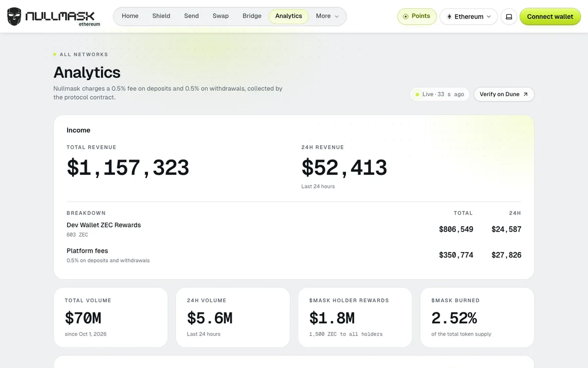Click the 'since Oct 1, 2026' text
Image resolution: width=588 pixels, height=368 pixels.
click(86, 334)
